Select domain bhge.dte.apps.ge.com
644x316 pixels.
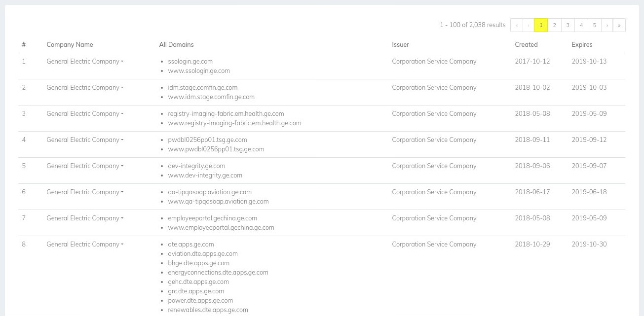point(198,263)
